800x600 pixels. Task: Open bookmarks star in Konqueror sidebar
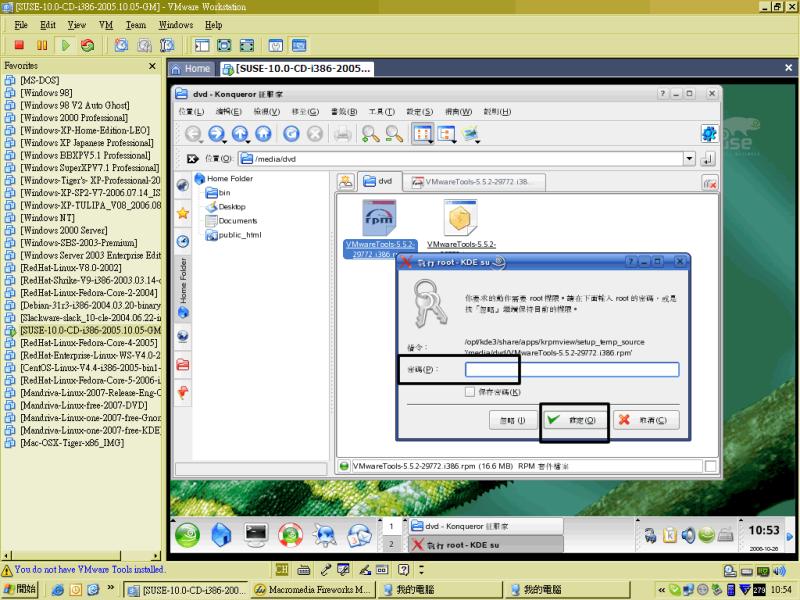point(183,213)
